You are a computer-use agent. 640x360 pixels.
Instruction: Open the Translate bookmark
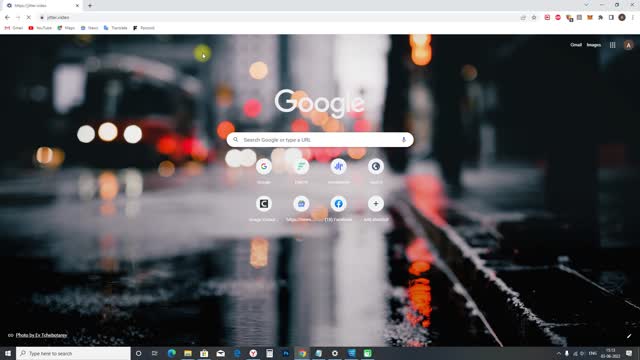coord(116,28)
